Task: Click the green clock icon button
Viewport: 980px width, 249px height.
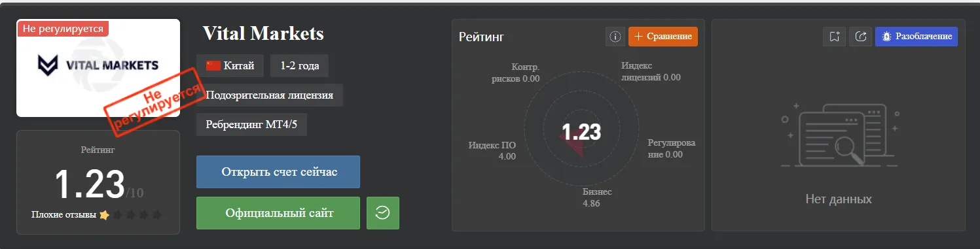Action: click(383, 213)
